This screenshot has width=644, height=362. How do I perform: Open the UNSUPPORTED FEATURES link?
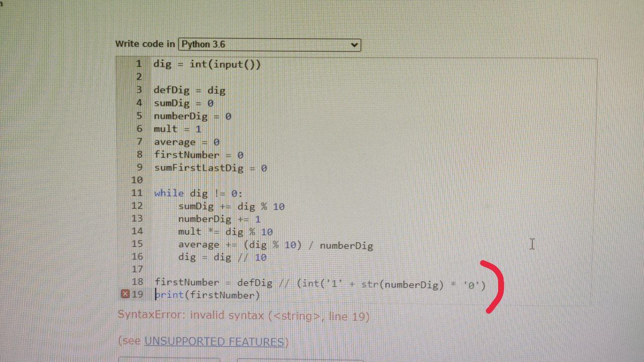coord(214,342)
